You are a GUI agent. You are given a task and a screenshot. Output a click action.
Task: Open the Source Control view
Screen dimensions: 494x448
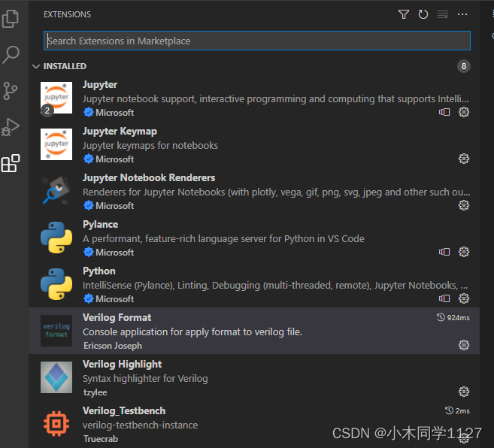(x=10, y=91)
